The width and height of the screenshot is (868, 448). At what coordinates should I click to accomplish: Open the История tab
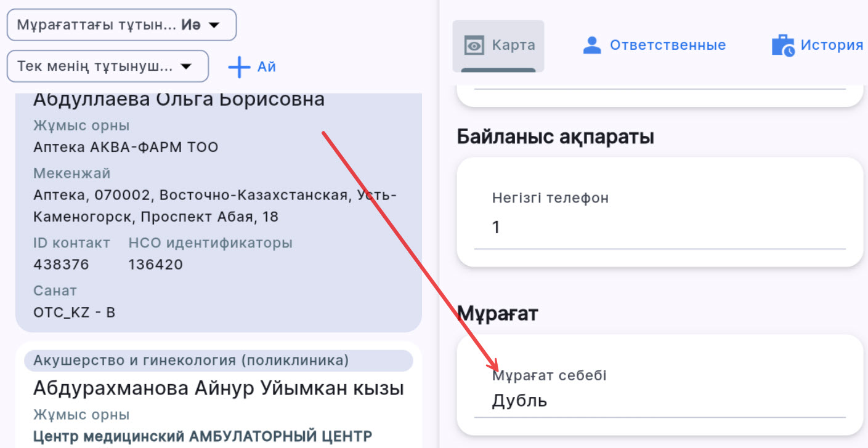[x=832, y=46]
